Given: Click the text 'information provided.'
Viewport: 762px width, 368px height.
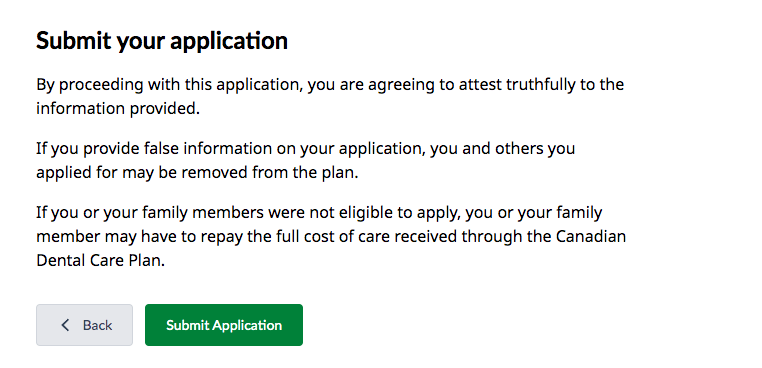Looking at the screenshot, I should click(x=118, y=108).
